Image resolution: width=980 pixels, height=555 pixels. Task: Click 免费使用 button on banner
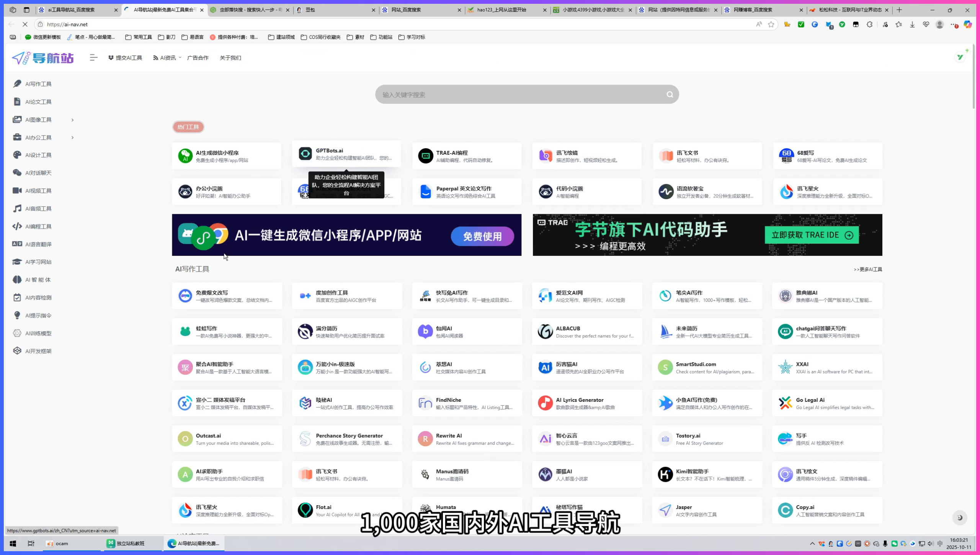pyautogui.click(x=482, y=236)
